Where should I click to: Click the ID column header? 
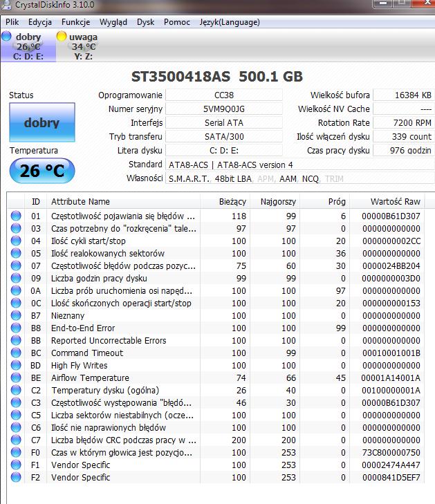tap(36, 202)
